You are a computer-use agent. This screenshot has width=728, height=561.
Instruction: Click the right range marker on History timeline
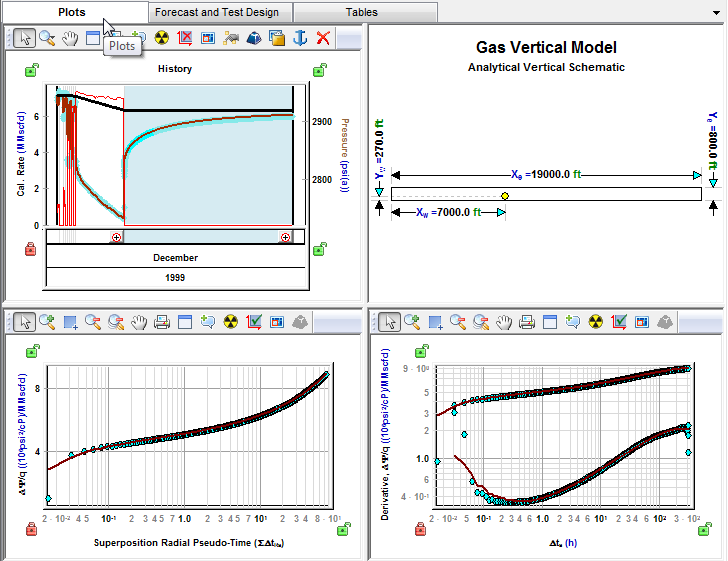(x=285, y=237)
